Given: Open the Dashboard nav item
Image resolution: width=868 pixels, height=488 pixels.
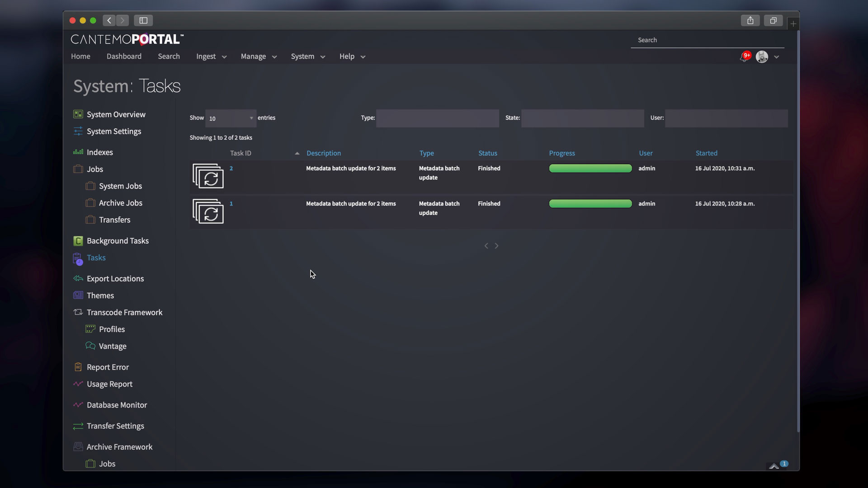Looking at the screenshot, I should (124, 56).
